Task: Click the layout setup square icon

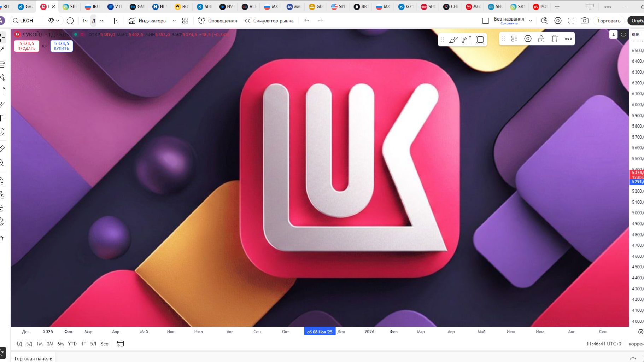Action: pyautogui.click(x=486, y=21)
